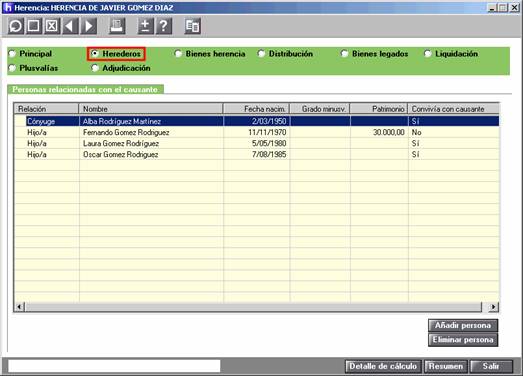Click the Grado minusv. column header

coord(320,109)
